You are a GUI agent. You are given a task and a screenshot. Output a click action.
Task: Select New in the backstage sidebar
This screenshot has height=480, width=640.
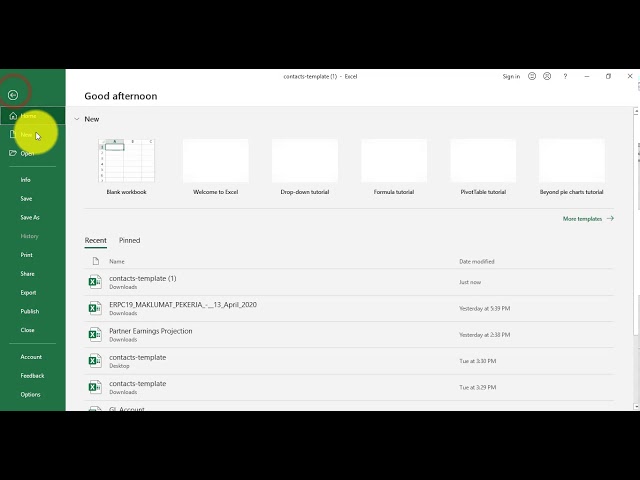click(33, 135)
